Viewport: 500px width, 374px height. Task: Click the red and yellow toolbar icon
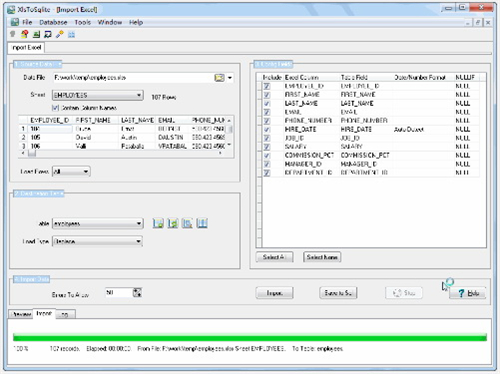24,34
